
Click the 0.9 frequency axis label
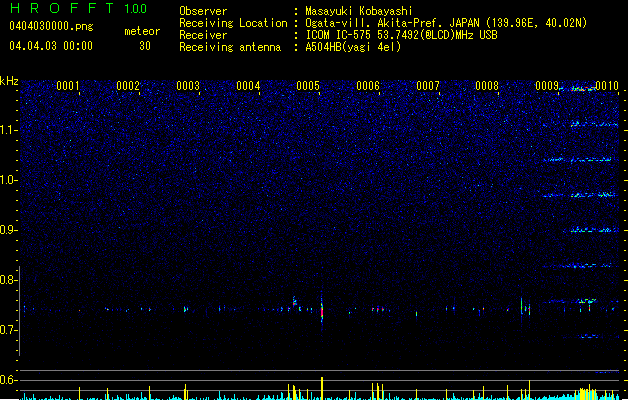click(x=8, y=230)
